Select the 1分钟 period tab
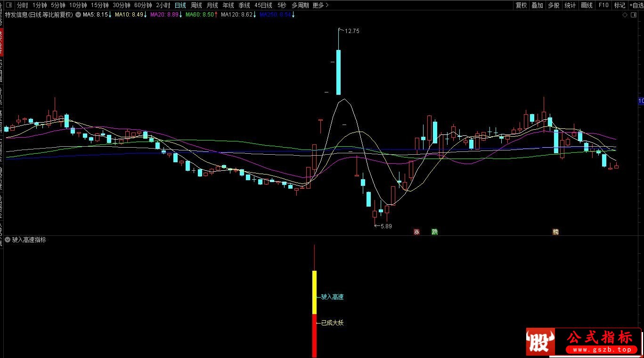644x358 pixels. click(40, 5)
